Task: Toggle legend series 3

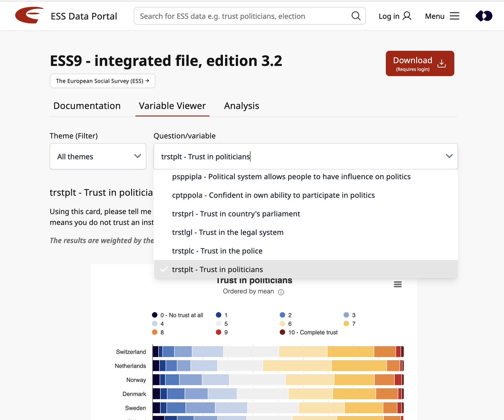Action: 349,315
